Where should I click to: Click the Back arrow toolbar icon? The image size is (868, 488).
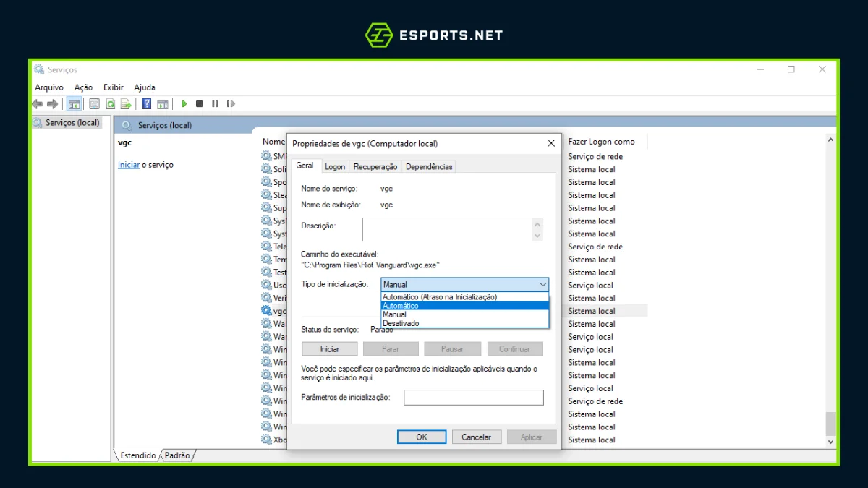38,104
